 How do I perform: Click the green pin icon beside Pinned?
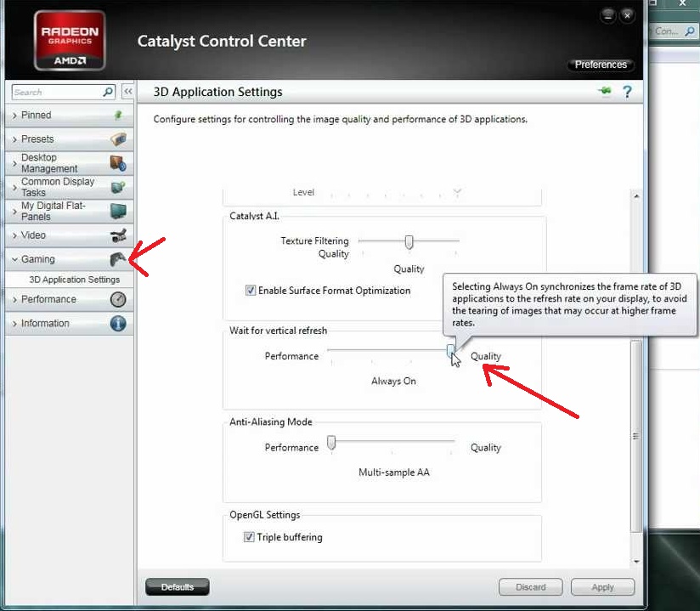pos(118,116)
